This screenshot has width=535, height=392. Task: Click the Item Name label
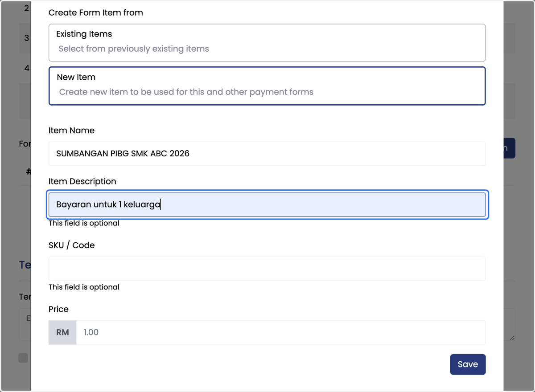pyautogui.click(x=71, y=131)
